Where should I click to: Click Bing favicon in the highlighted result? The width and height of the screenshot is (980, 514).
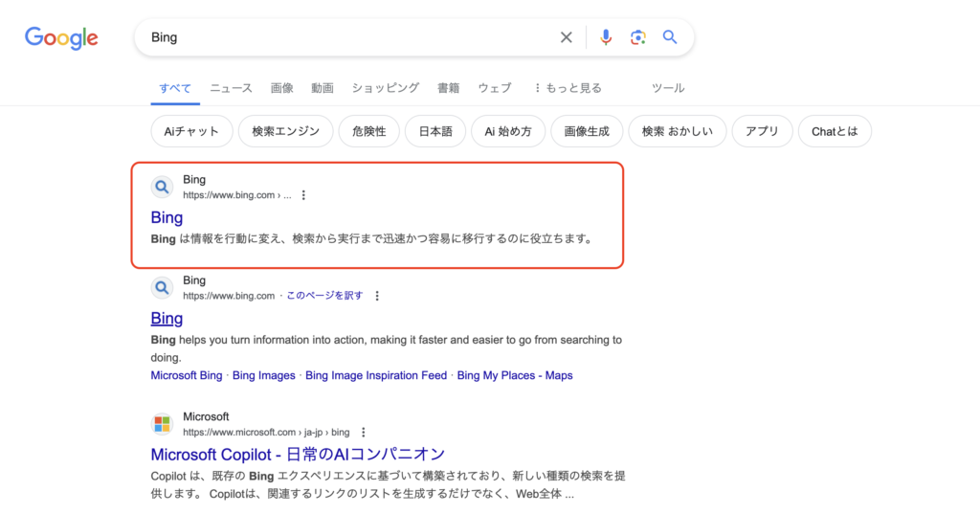pyautogui.click(x=163, y=187)
